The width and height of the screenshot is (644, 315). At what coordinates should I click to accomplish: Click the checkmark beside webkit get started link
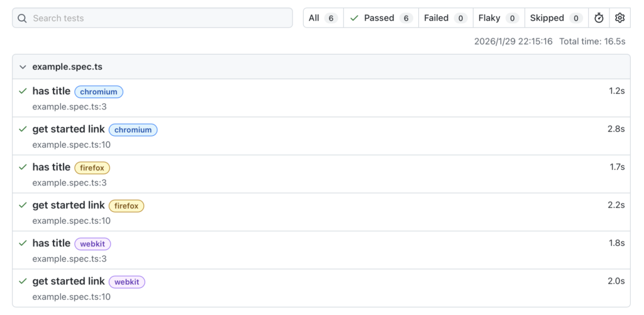tap(23, 281)
